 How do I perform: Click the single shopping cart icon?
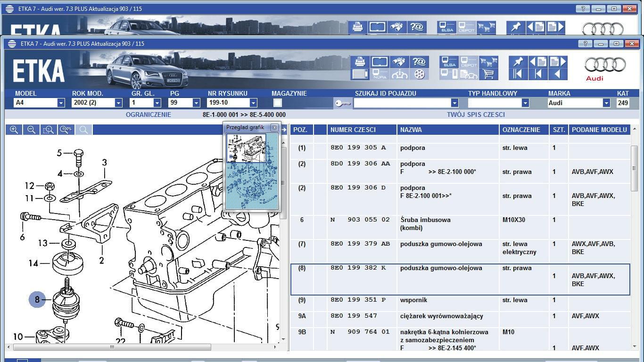tap(488, 74)
